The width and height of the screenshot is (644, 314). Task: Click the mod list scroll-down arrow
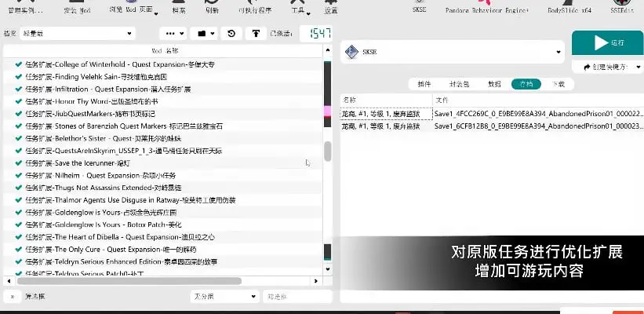point(328,269)
